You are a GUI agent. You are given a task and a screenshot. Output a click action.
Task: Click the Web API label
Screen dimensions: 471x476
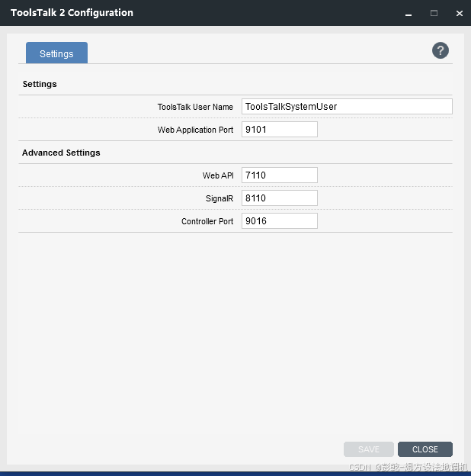[218, 175]
